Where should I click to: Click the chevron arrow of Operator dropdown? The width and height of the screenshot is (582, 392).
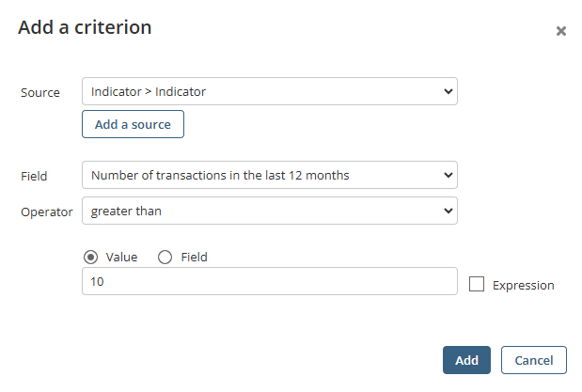(448, 211)
